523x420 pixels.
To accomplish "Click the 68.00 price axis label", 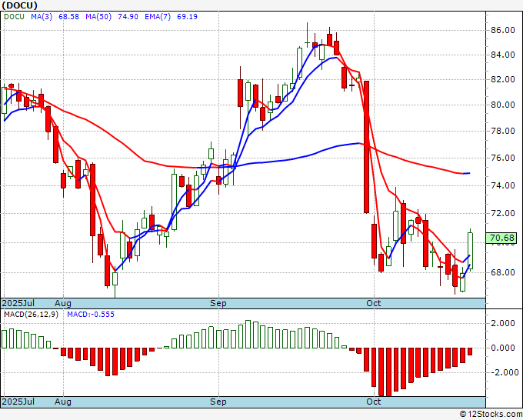I will pos(503,272).
